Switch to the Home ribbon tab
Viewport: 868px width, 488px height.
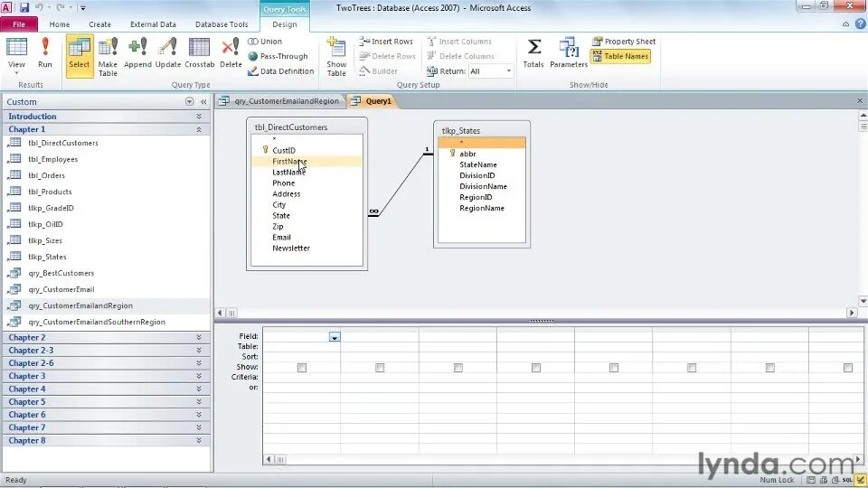point(60,24)
